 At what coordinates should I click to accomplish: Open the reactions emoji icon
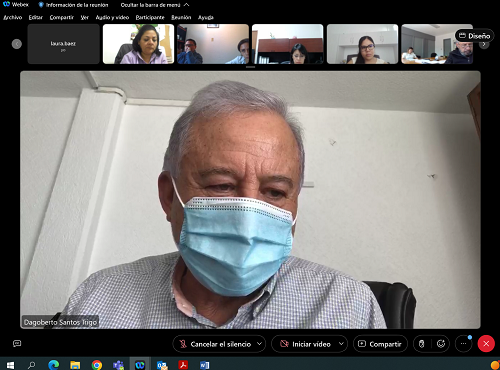(441, 344)
